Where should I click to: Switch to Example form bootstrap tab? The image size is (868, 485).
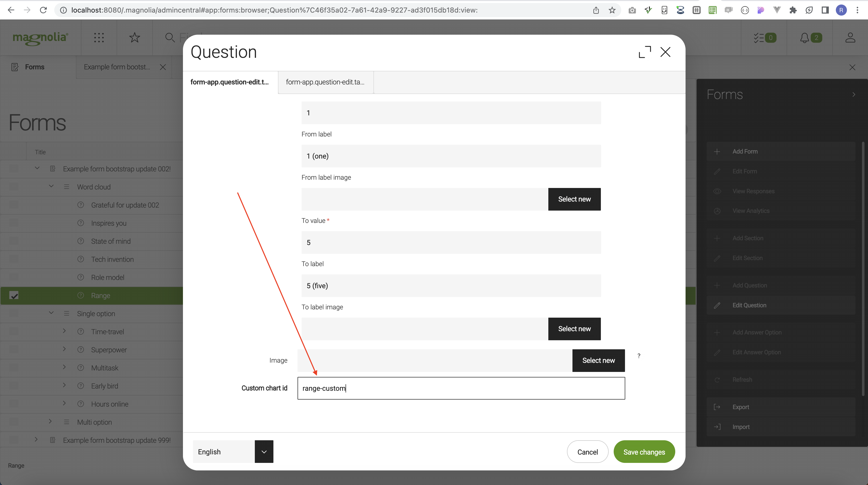point(117,67)
